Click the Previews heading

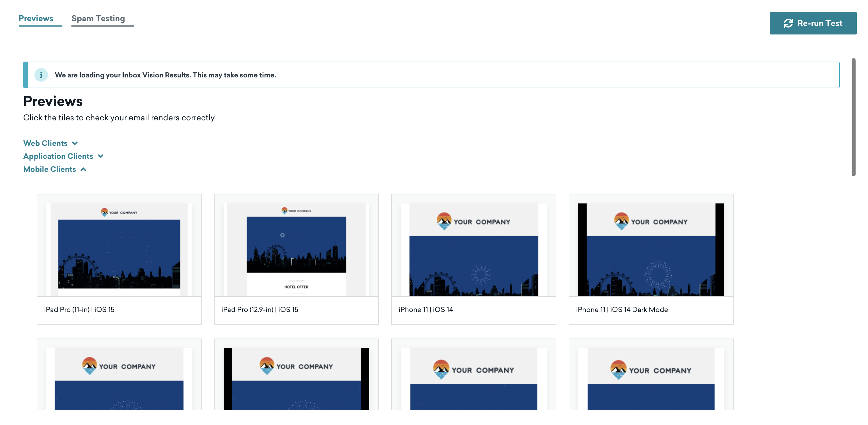(x=53, y=101)
